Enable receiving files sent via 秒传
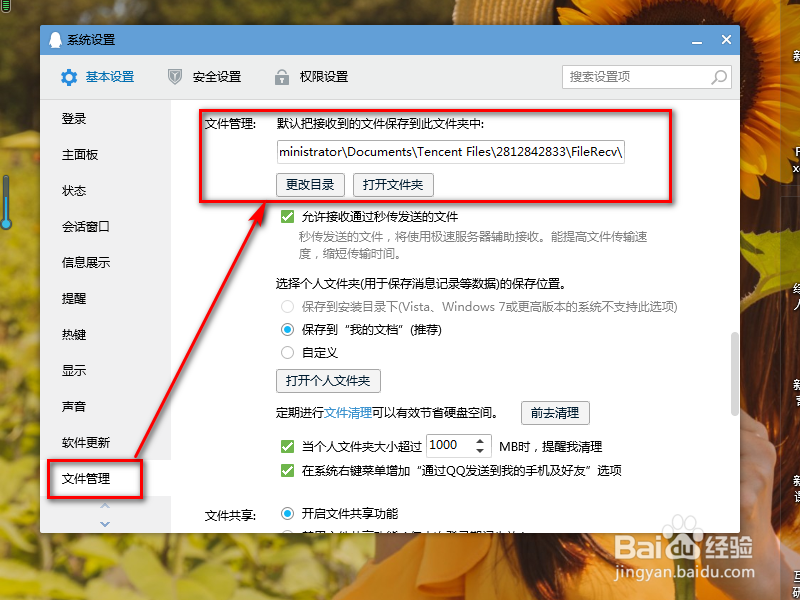The height and width of the screenshot is (600, 800). point(287,218)
